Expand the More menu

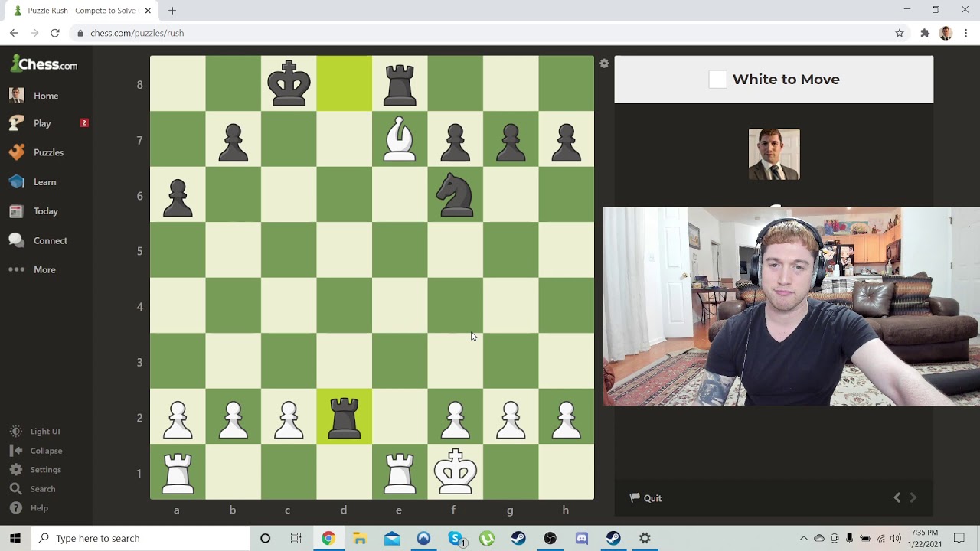[44, 269]
